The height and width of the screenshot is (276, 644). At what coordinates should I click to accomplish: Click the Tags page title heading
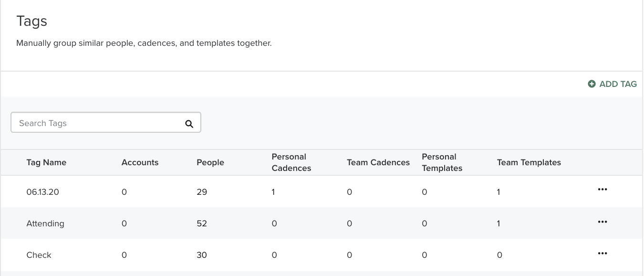point(31,21)
